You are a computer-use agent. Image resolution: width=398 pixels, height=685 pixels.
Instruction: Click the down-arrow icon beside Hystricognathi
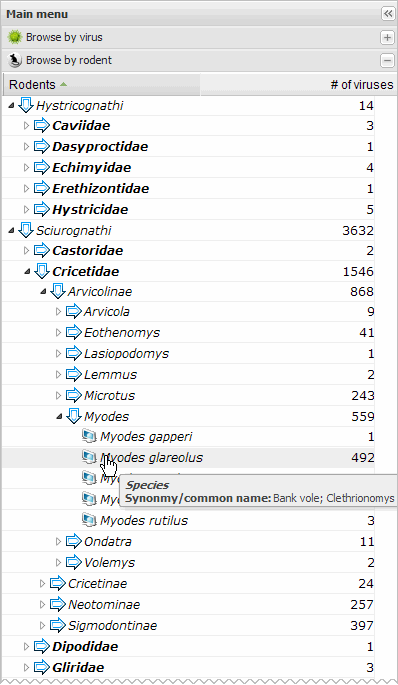click(x=26, y=105)
